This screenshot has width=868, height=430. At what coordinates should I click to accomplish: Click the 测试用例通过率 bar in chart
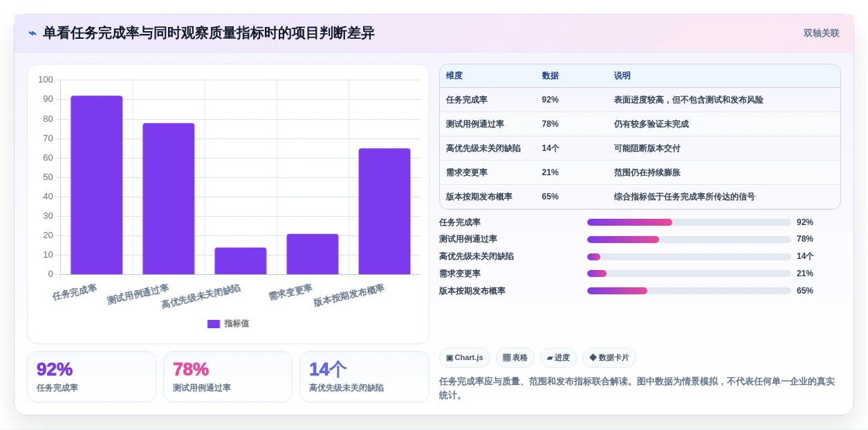coord(169,199)
